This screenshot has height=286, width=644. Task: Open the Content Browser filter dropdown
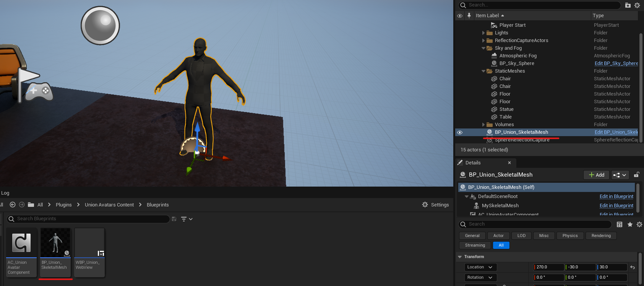(x=187, y=219)
